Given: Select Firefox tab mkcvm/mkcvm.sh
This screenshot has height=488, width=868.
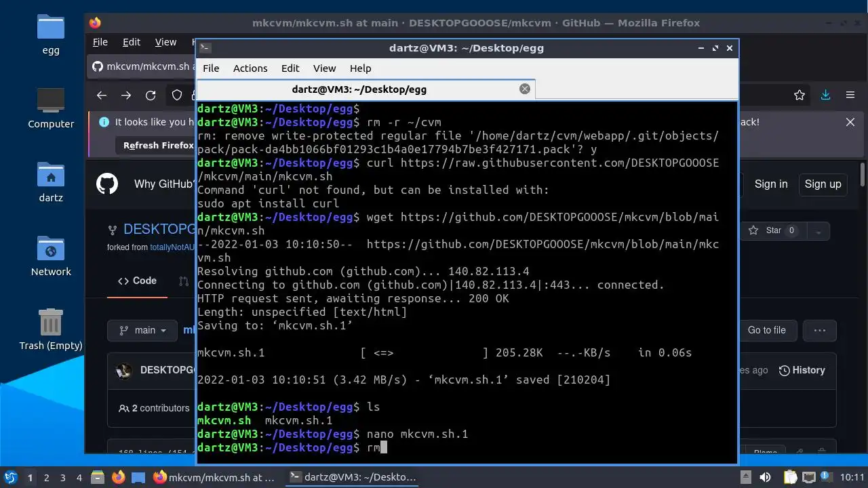Looking at the screenshot, I should (x=142, y=66).
